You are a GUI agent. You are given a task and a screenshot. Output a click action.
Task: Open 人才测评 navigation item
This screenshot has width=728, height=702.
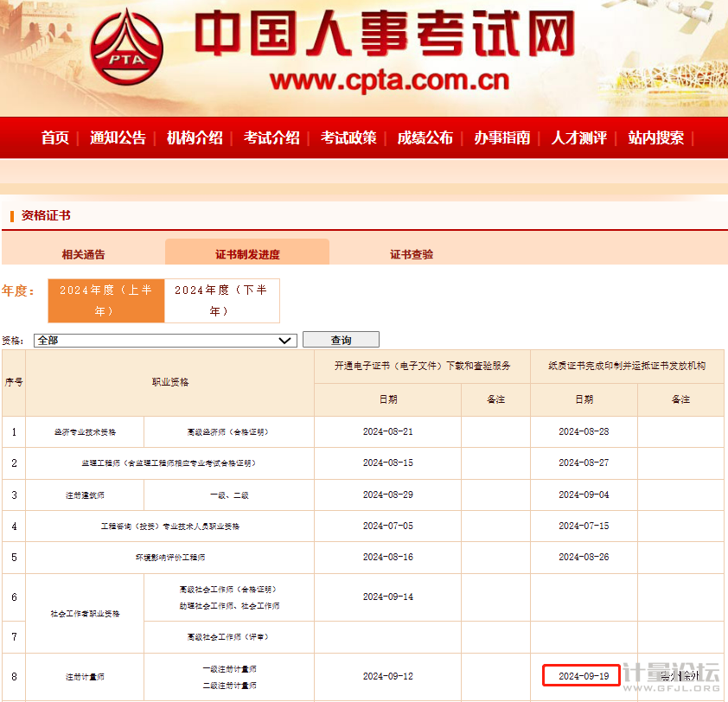tap(579, 138)
